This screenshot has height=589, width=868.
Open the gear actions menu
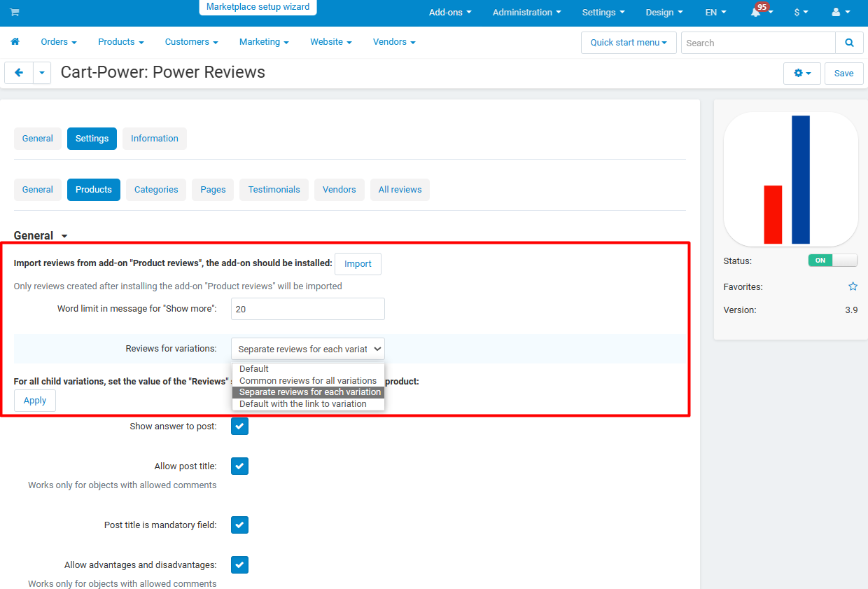pyautogui.click(x=802, y=74)
